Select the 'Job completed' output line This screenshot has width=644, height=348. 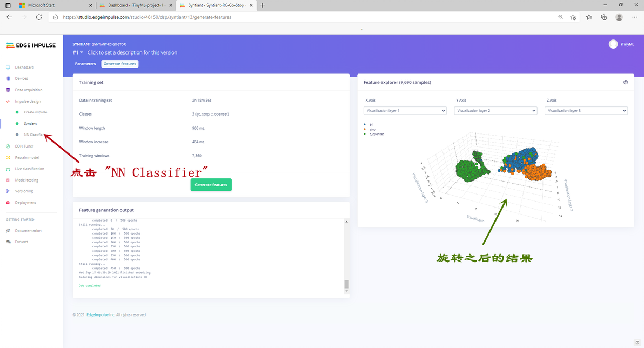[x=90, y=285]
